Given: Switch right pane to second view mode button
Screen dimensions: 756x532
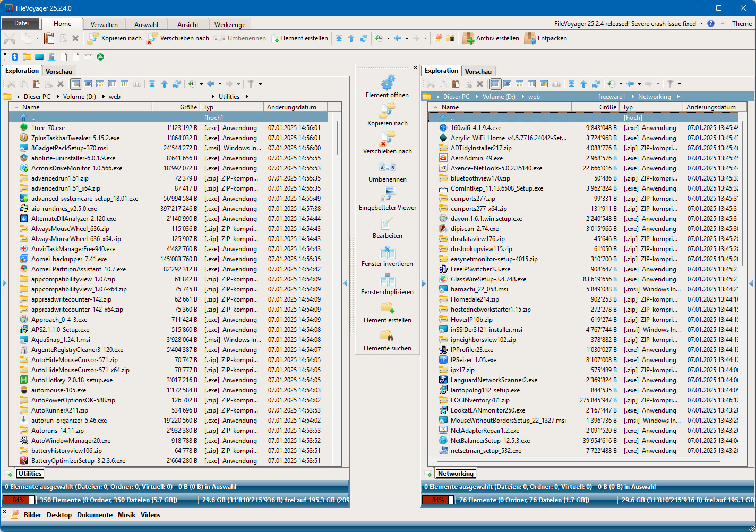Looking at the screenshot, I should tap(507, 84).
